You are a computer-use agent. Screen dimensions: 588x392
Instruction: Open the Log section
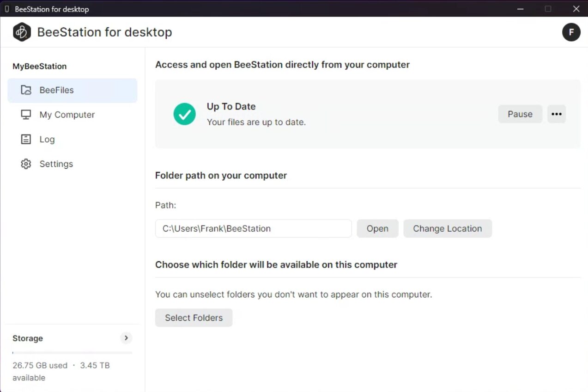(x=73, y=139)
